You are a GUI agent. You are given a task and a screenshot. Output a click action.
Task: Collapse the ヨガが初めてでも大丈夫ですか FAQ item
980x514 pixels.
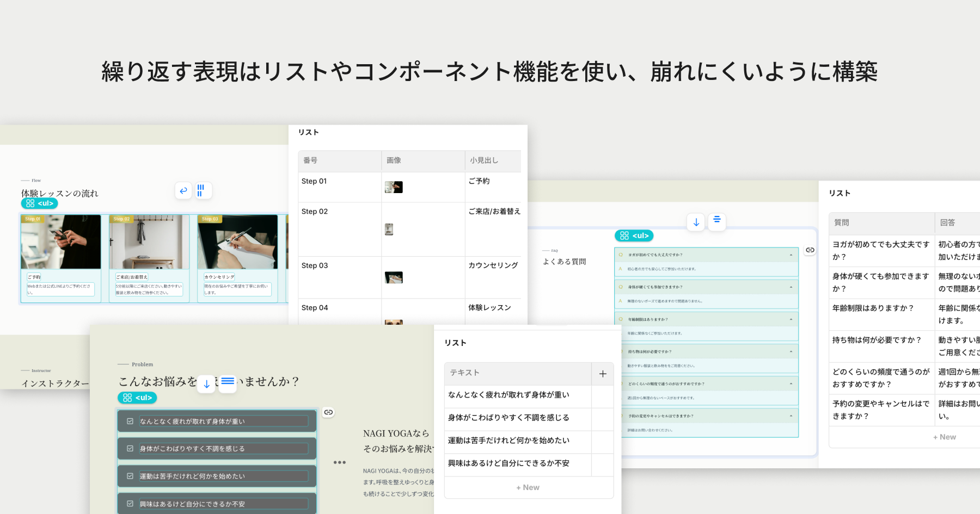click(x=791, y=253)
